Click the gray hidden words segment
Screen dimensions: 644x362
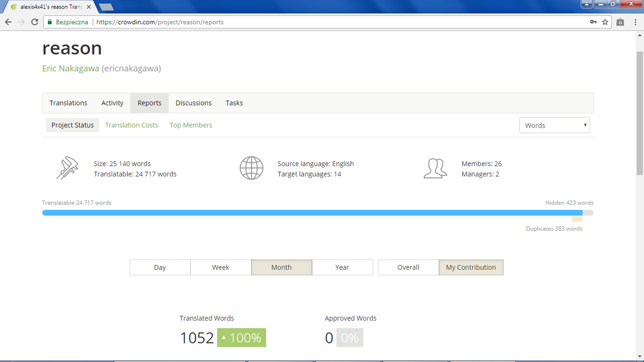tap(588, 213)
